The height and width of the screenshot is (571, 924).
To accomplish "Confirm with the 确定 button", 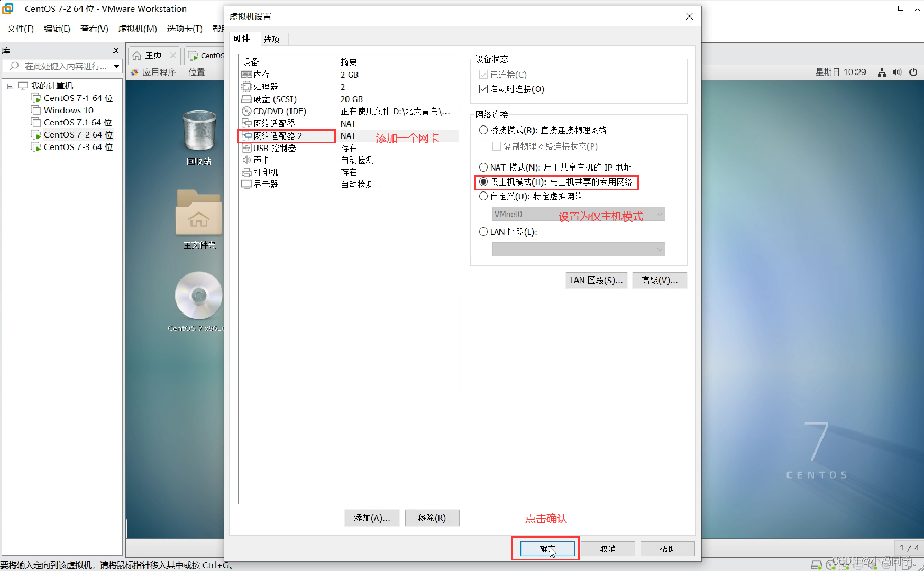I will 547,549.
